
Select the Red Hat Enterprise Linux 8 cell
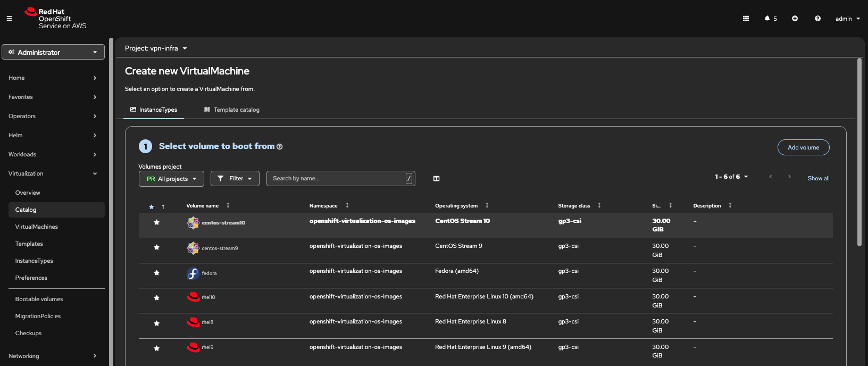471,321
